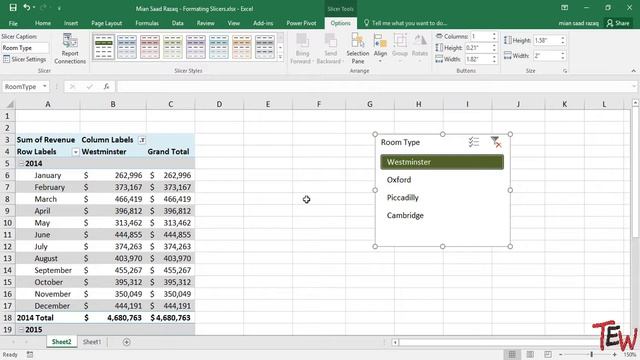Click the vertical scrollbar
This screenshot has height=360, width=640.
point(636,171)
